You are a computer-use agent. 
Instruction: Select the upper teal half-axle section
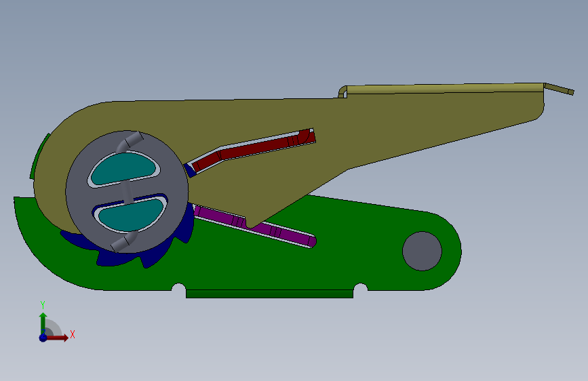coord(123,168)
